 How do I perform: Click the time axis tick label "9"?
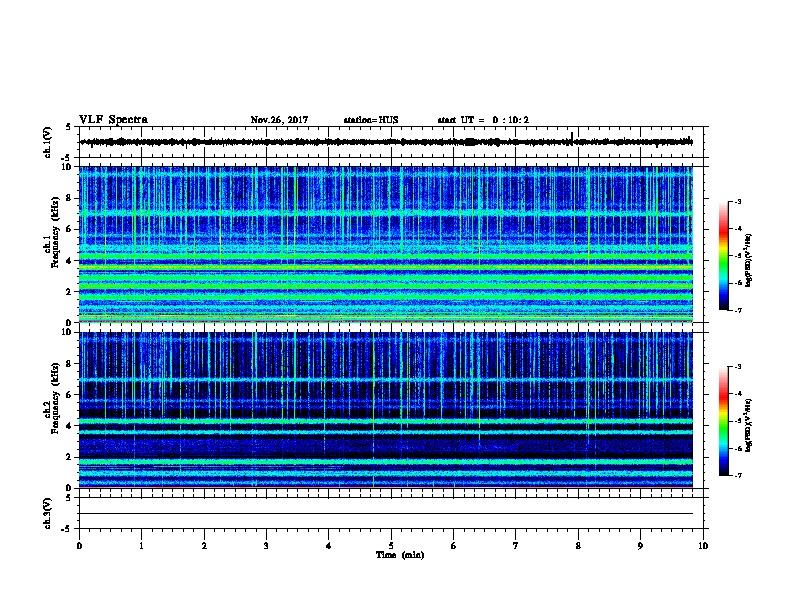click(x=640, y=546)
